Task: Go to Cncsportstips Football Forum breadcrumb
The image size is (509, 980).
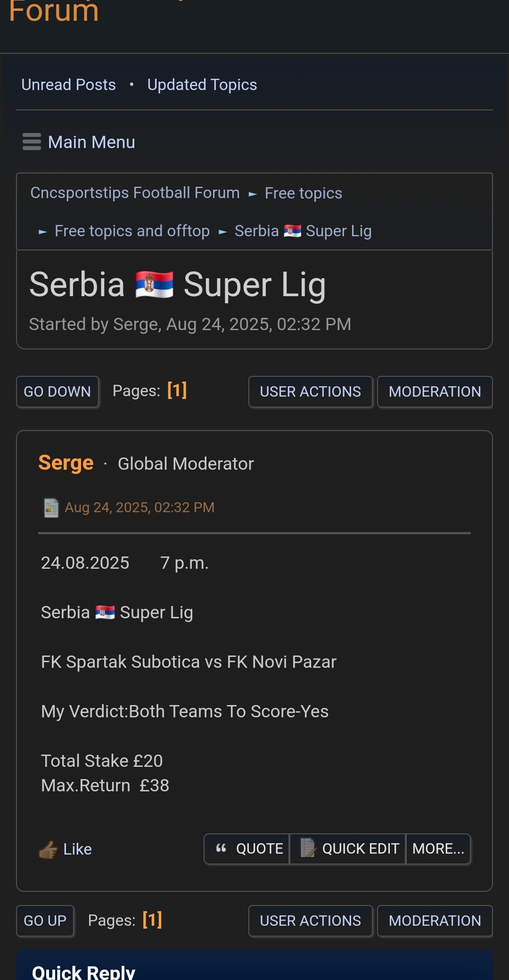Action: [x=135, y=193]
